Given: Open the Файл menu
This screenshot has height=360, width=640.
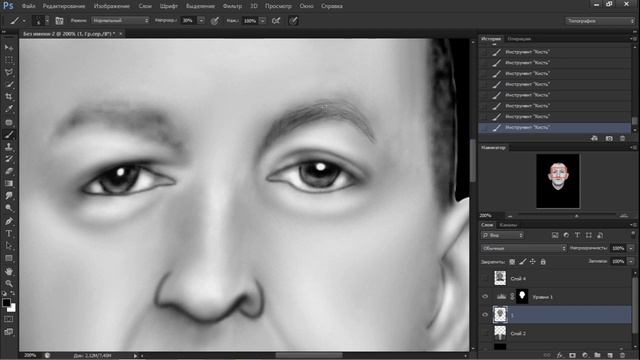Looking at the screenshot, I should pos(28,6).
